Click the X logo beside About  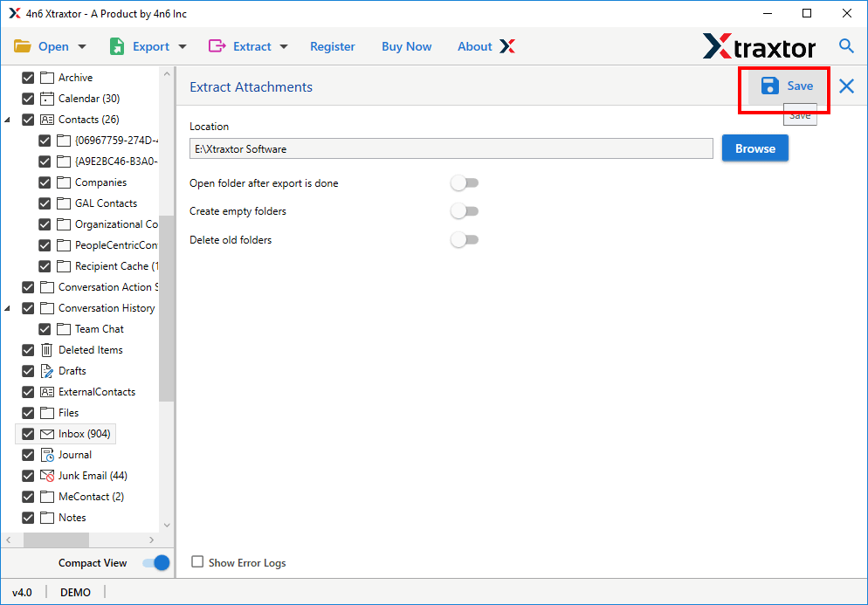click(x=507, y=46)
